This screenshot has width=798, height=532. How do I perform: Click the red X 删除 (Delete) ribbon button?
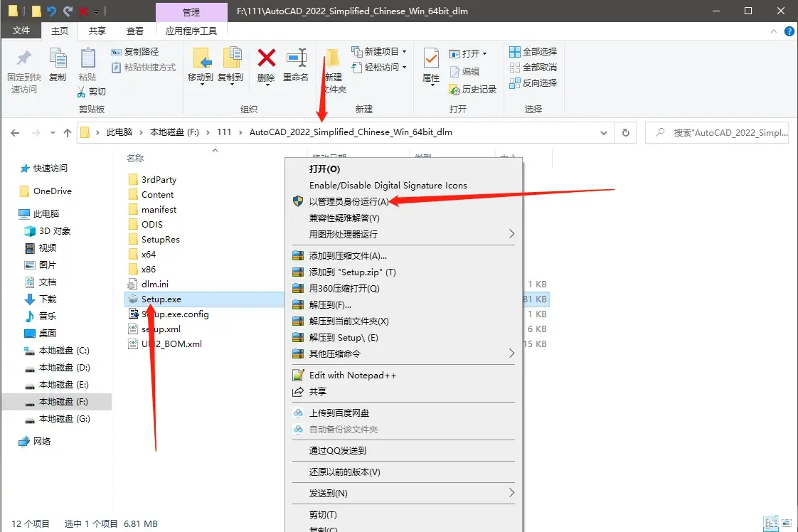point(266,65)
